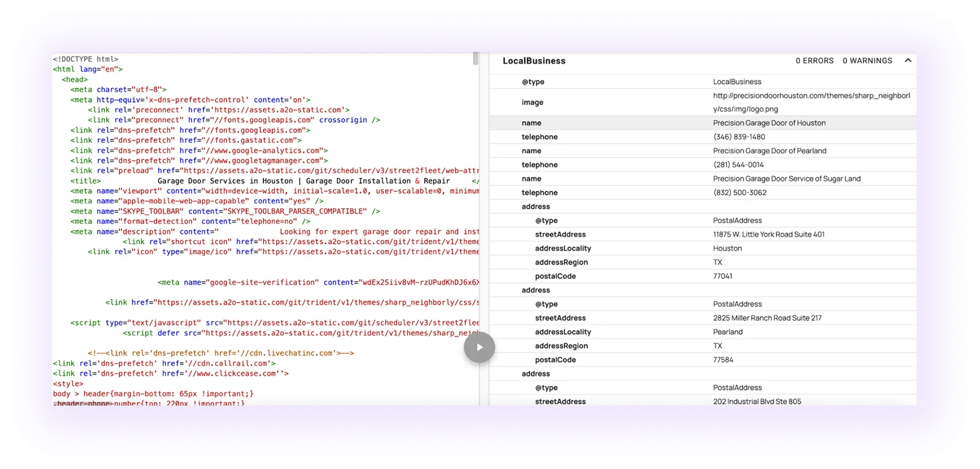
Task: Click the preconnect link to assets.a2o-static.com
Action: point(218,109)
